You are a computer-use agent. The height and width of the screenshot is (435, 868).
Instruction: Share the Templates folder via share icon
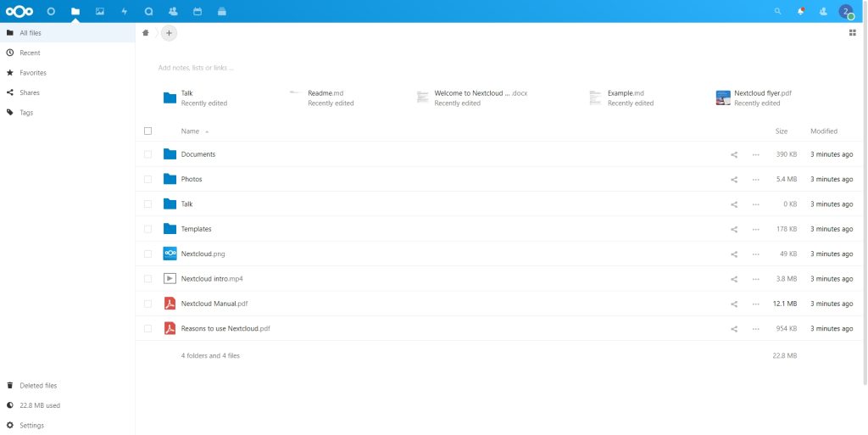[x=734, y=229]
